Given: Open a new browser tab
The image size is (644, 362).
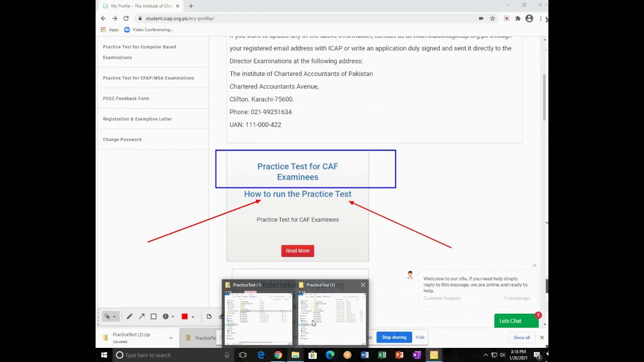Looking at the screenshot, I should [x=191, y=6].
